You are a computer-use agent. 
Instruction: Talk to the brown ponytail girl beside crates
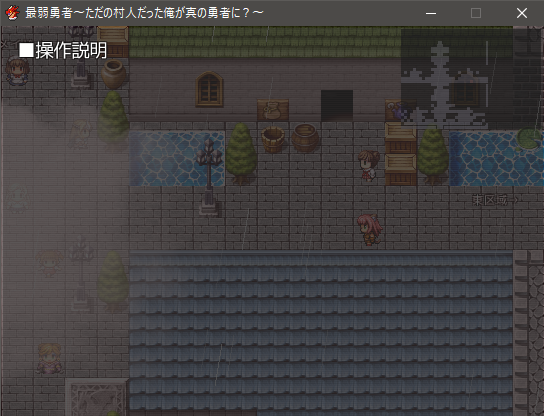[x=369, y=165]
